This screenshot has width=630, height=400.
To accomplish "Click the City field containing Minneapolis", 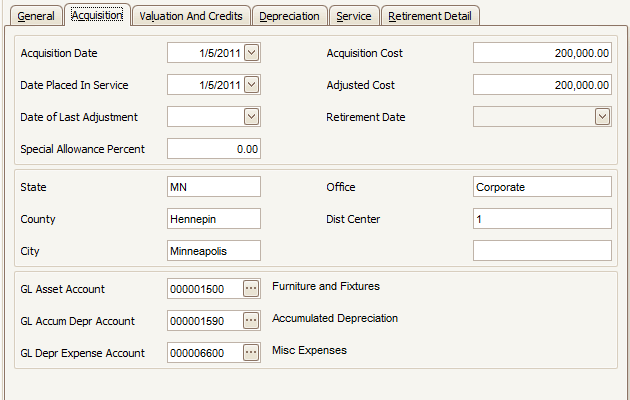I will pyautogui.click(x=213, y=251).
